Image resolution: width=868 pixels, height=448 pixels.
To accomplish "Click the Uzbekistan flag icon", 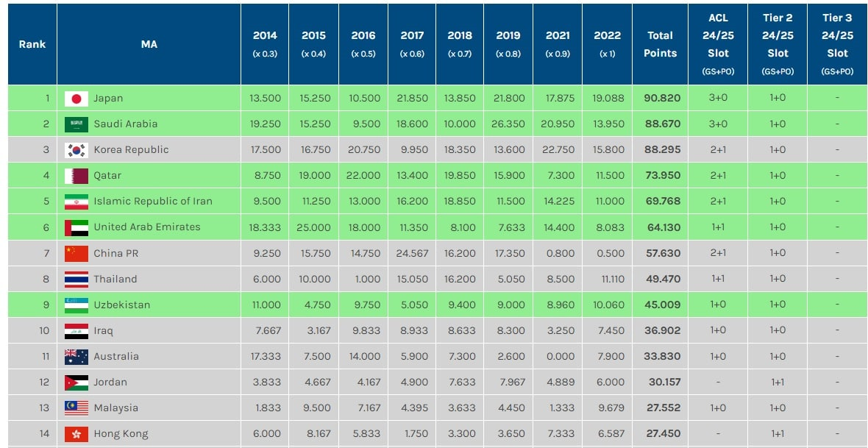I will [x=77, y=305].
